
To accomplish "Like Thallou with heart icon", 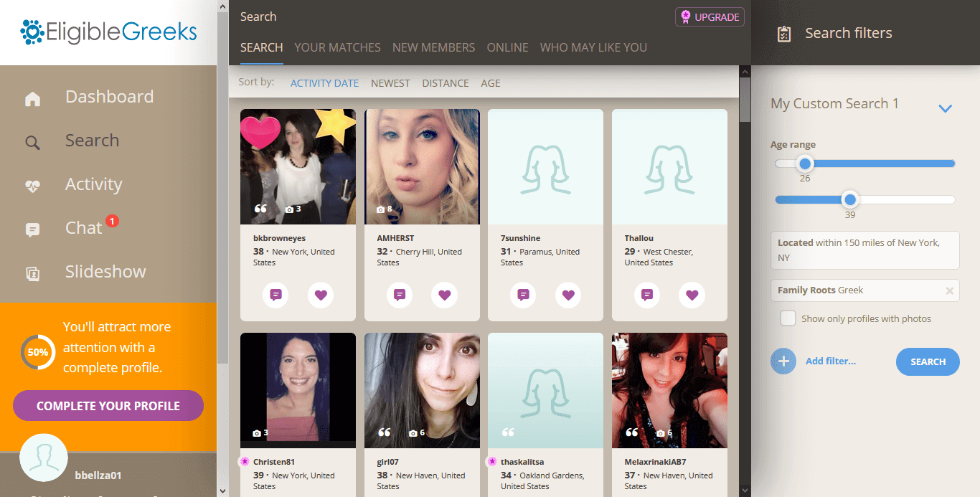I will [692, 295].
